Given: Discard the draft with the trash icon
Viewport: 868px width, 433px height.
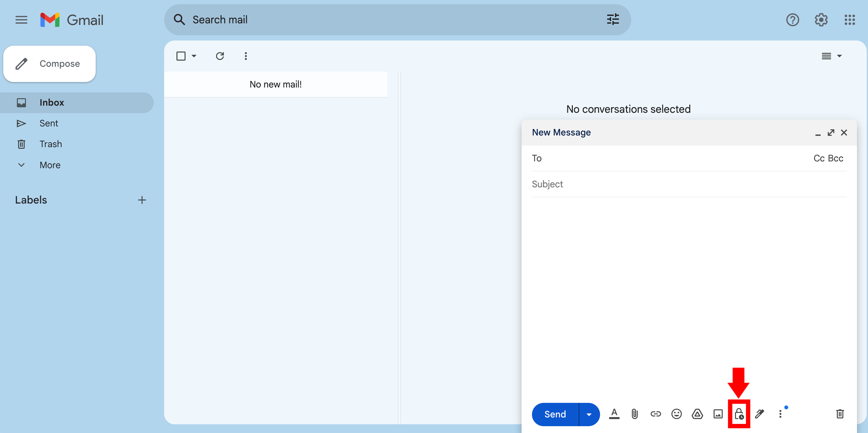Looking at the screenshot, I should pos(840,414).
